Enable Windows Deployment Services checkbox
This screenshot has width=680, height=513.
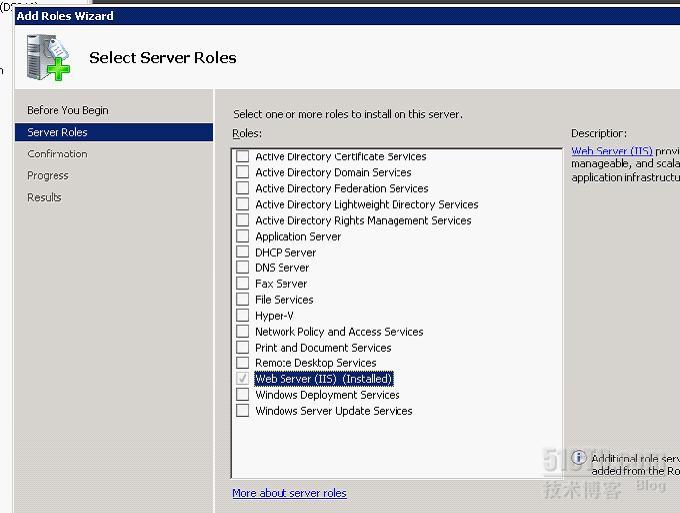242,395
